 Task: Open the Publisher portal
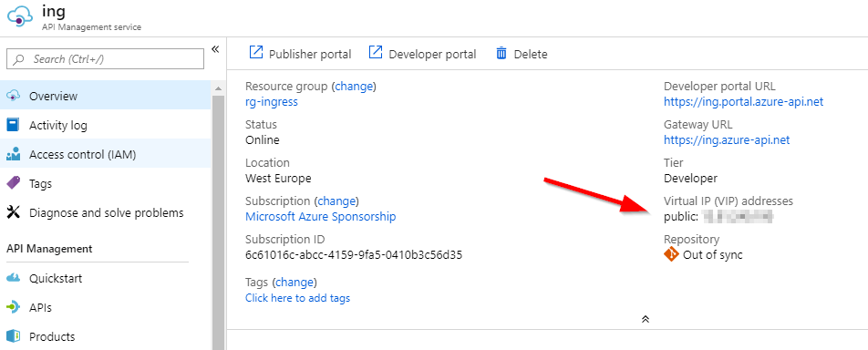300,54
